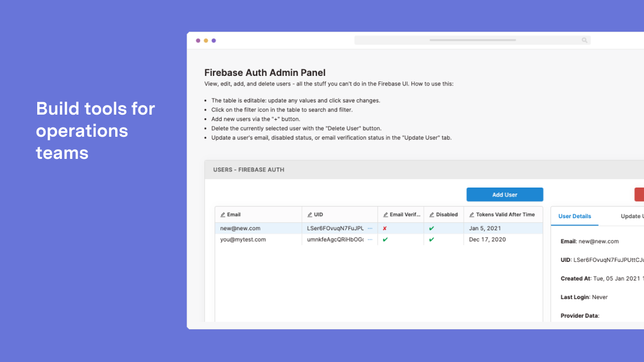This screenshot has width=644, height=362.
Task: Click the search icon in the address bar
Action: (x=584, y=40)
